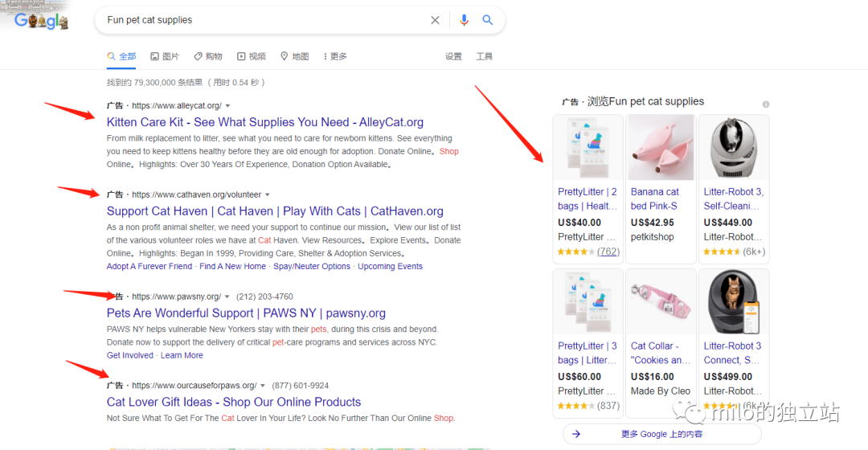
Task: Click Cat Collar product title
Action: pos(661,353)
